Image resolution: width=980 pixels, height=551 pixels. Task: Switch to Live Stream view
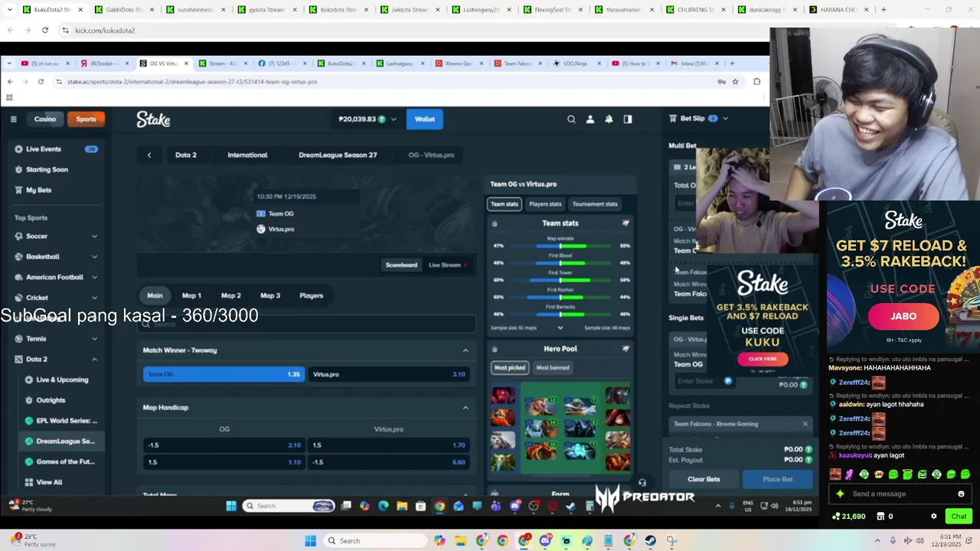448,266
